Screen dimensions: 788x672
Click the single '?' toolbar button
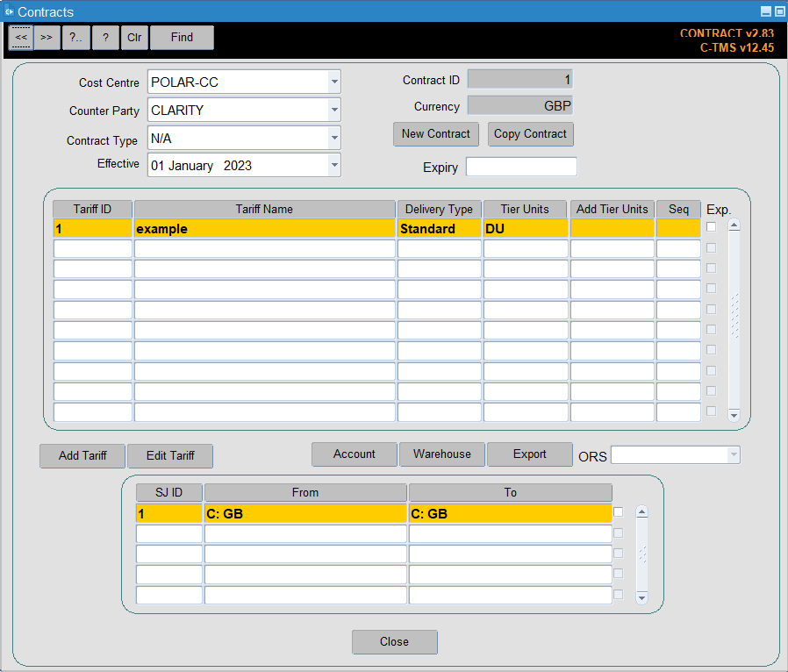105,38
